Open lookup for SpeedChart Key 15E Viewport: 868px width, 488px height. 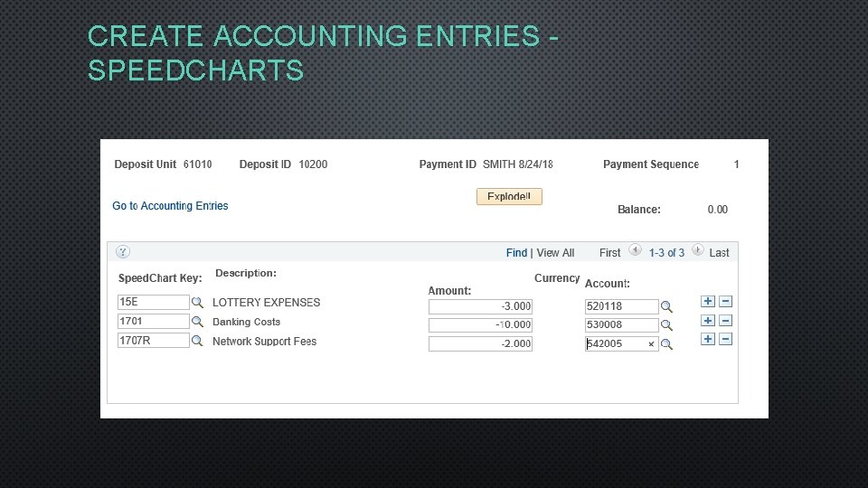197,303
